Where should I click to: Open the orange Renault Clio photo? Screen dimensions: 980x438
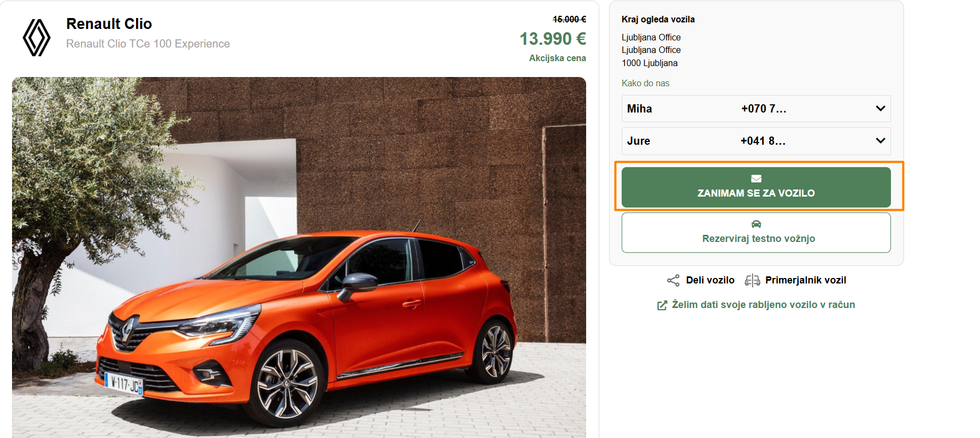[x=299, y=257]
